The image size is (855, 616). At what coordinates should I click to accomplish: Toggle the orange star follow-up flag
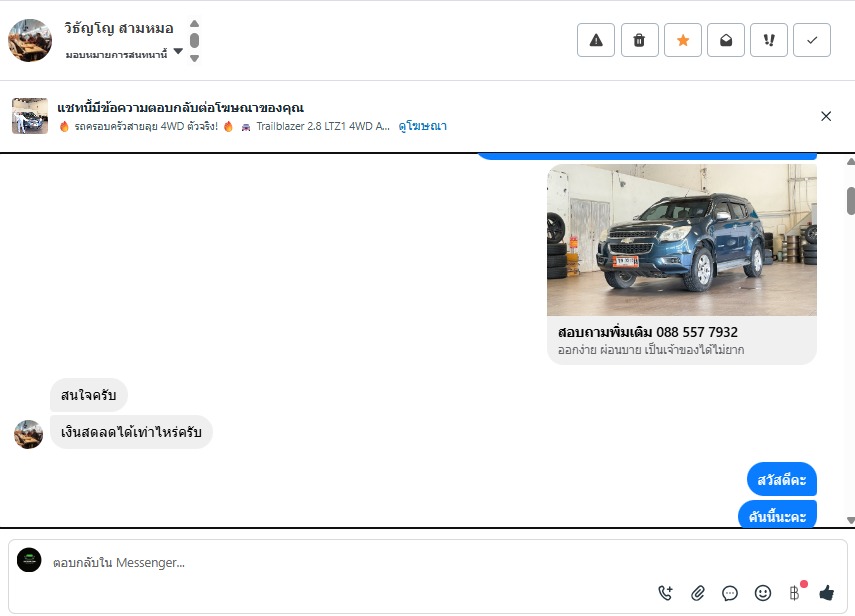(683, 40)
